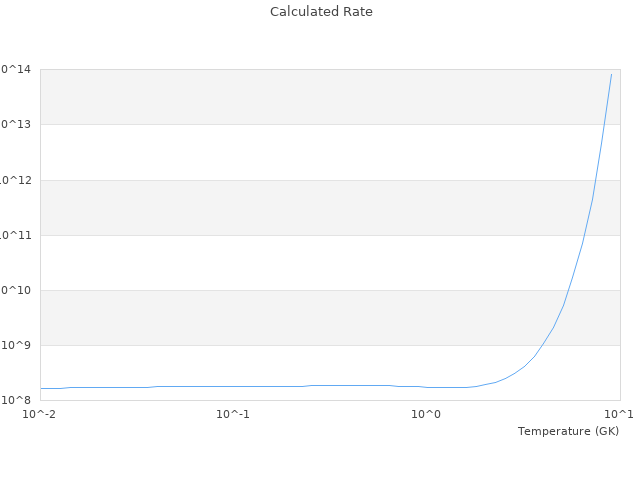Click the 10^9 y-axis tick label

16,345
